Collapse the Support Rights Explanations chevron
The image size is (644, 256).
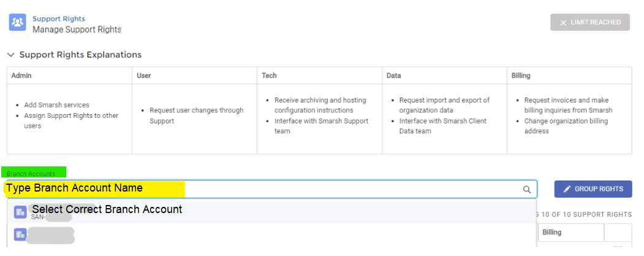[x=11, y=55]
